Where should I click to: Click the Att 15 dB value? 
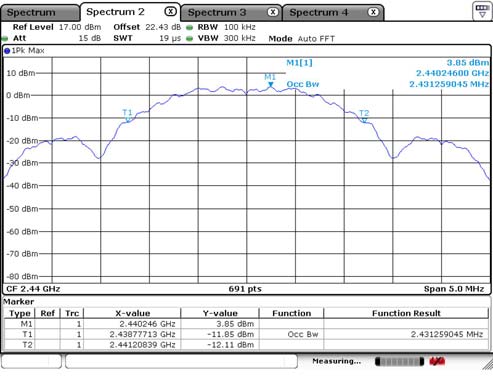90,38
